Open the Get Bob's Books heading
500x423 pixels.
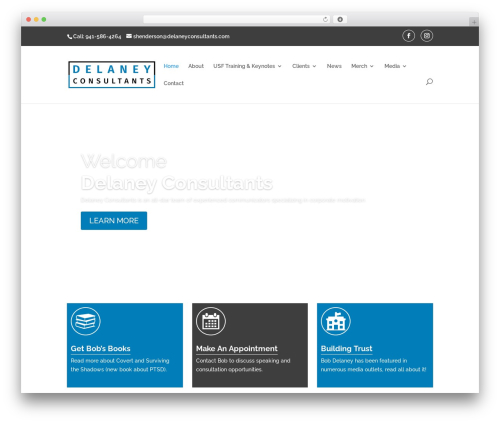(100, 349)
